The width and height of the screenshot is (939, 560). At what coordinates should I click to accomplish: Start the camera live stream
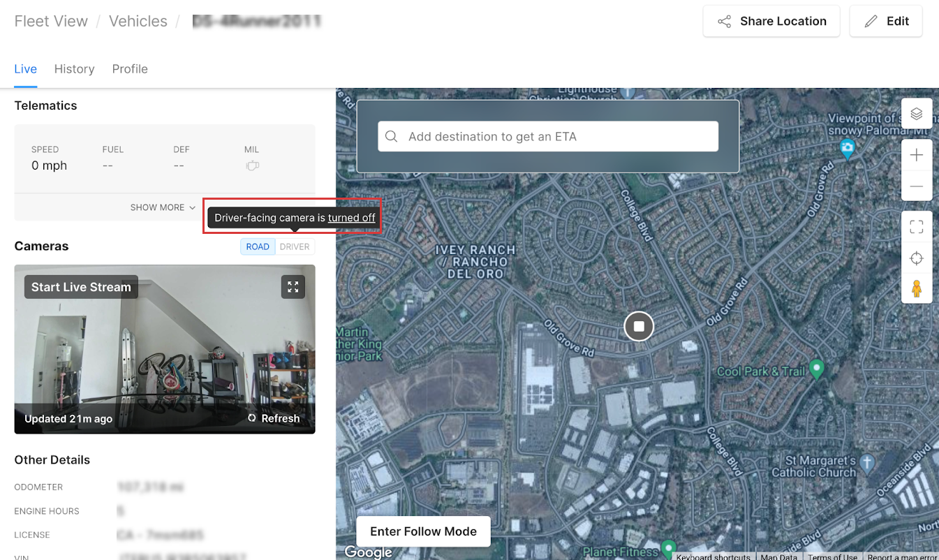click(81, 287)
